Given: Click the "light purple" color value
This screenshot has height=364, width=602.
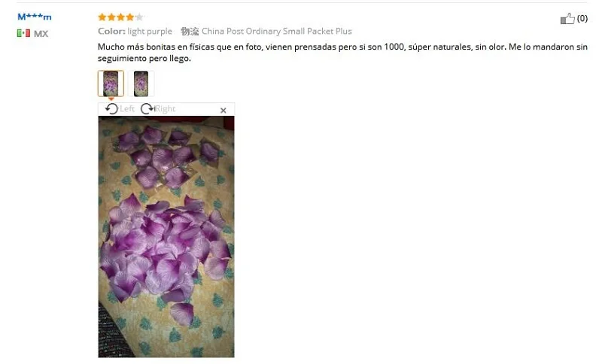Looking at the screenshot, I should click(150, 32).
